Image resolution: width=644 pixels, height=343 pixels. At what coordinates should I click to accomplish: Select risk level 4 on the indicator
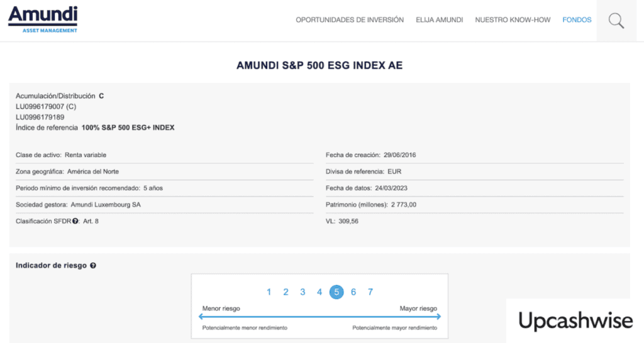click(x=319, y=292)
